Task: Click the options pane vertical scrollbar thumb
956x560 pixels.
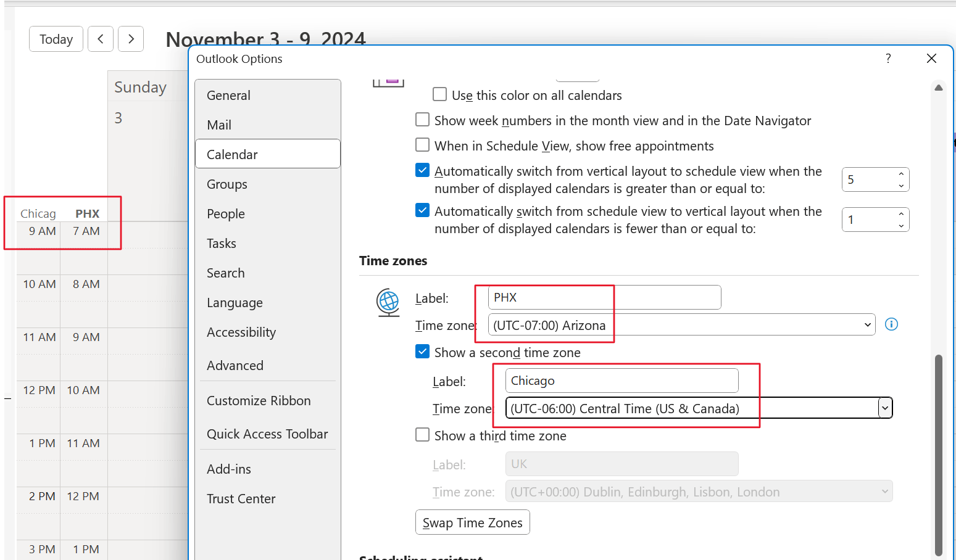Action: tap(939, 456)
